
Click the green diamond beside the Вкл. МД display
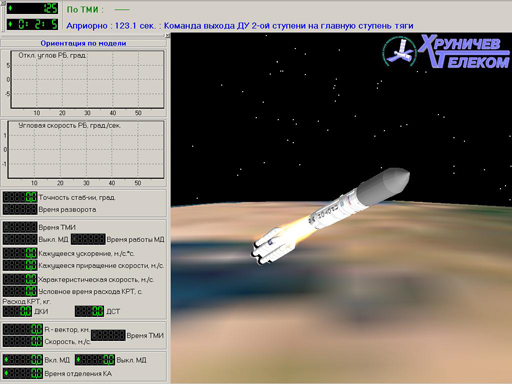coord(6,360)
